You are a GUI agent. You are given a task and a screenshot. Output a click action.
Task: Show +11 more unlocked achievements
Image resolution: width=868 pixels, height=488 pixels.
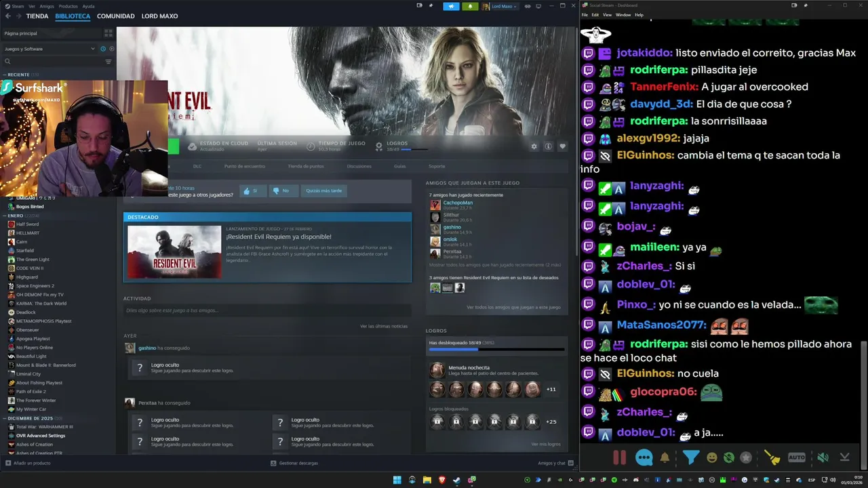(x=551, y=389)
